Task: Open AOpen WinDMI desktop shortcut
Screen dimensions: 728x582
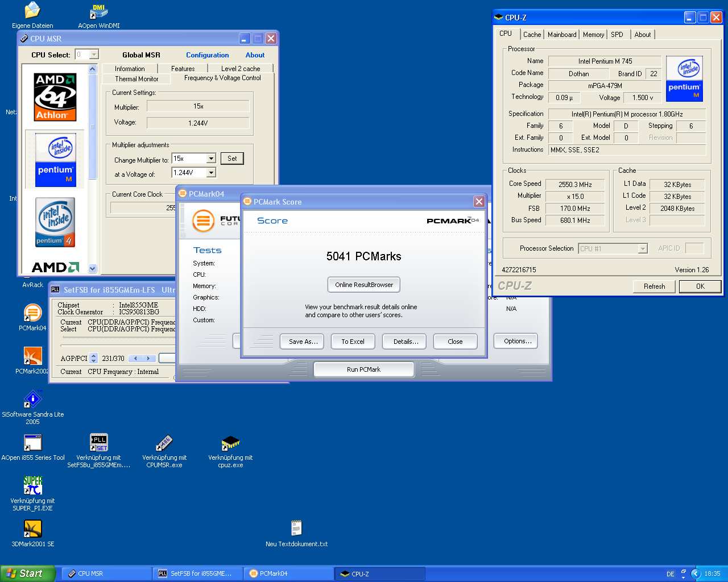Action: pos(98,11)
